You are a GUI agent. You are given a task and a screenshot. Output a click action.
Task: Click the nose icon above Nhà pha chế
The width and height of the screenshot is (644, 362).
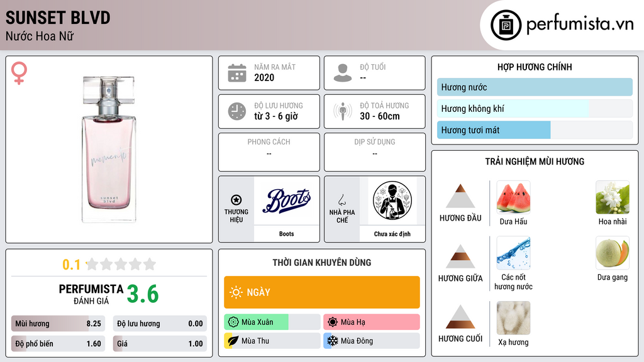[x=341, y=200]
